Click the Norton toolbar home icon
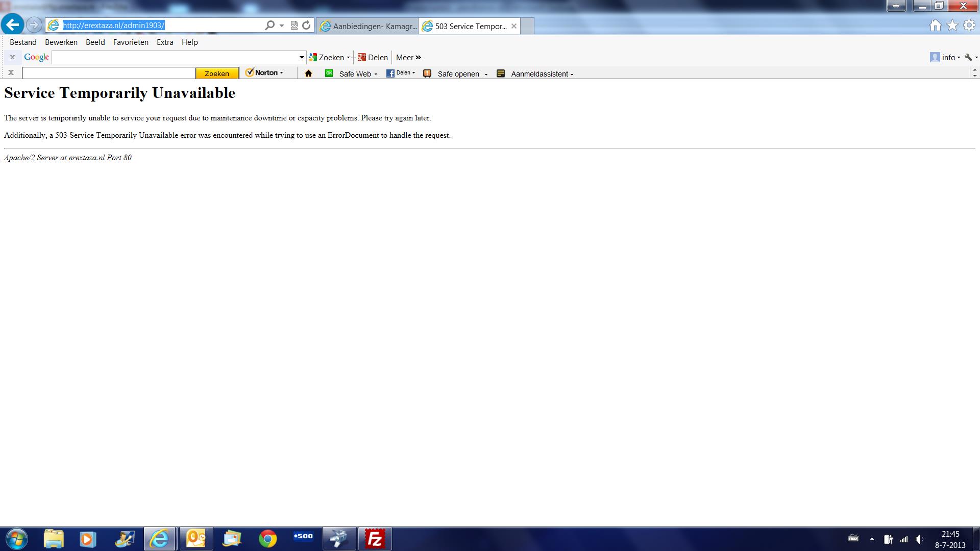The height and width of the screenshot is (551, 980). click(x=308, y=73)
